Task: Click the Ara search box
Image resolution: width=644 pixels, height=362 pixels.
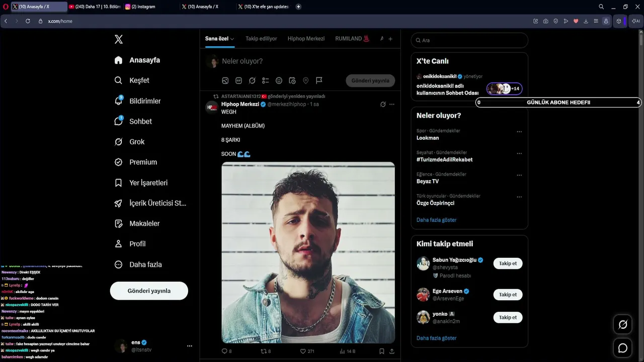Action: pos(469,40)
